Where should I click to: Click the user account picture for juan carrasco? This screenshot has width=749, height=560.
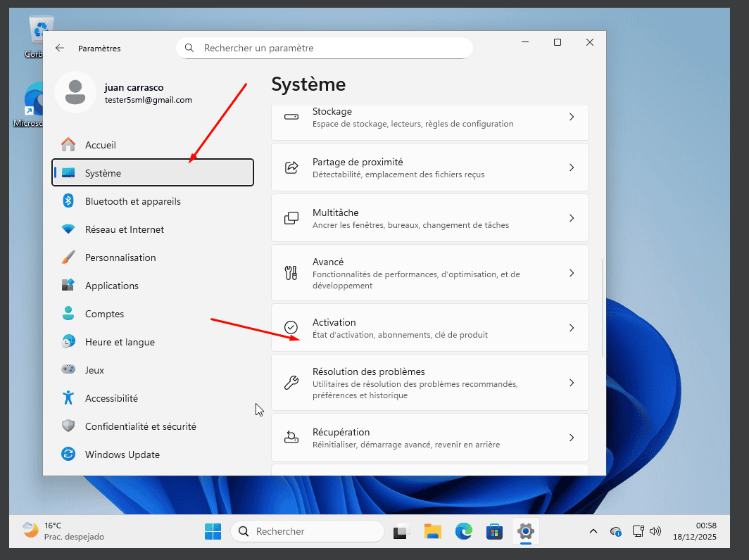(x=75, y=92)
